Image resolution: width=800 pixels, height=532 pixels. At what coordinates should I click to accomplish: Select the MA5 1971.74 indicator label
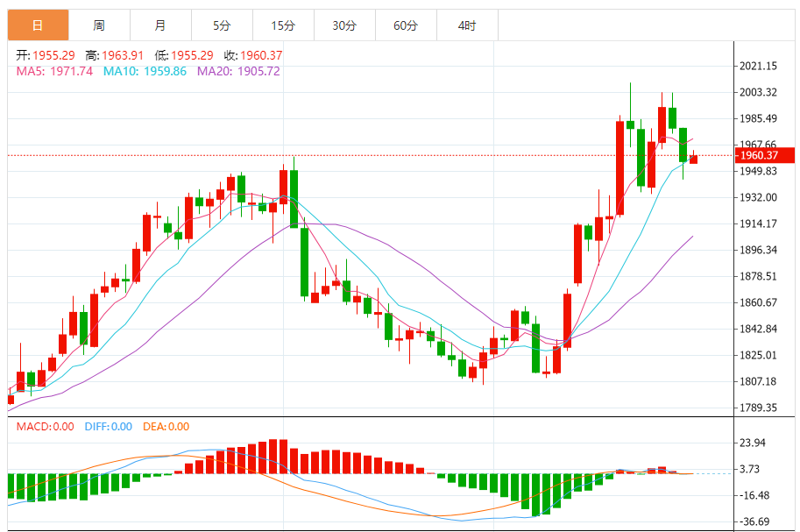coord(54,71)
